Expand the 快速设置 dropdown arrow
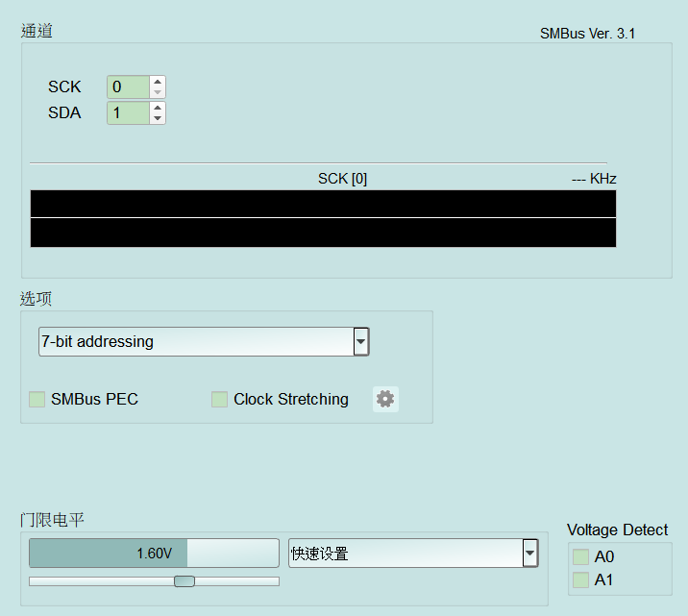This screenshot has height=616, width=688. [530, 553]
